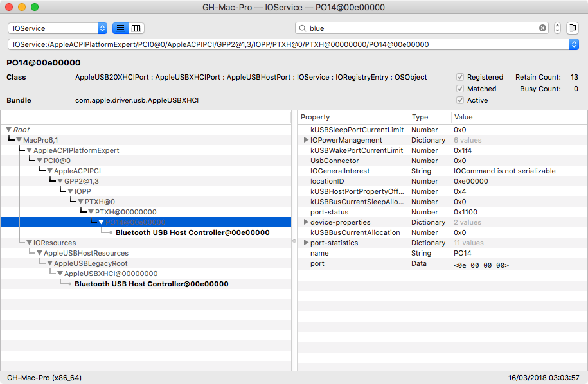Viewport: 588px width, 384px height.
Task: Sort by the Property column header
Action: coord(353,117)
